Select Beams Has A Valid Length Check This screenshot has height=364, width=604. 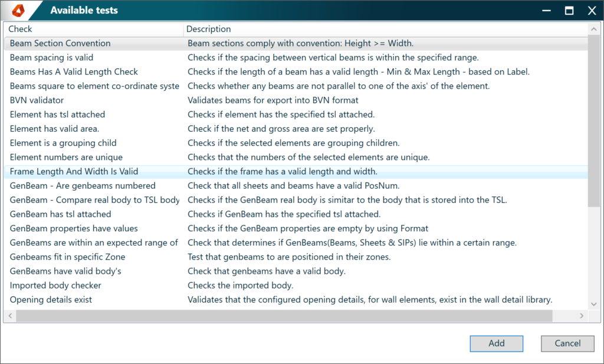pyautogui.click(x=296, y=71)
